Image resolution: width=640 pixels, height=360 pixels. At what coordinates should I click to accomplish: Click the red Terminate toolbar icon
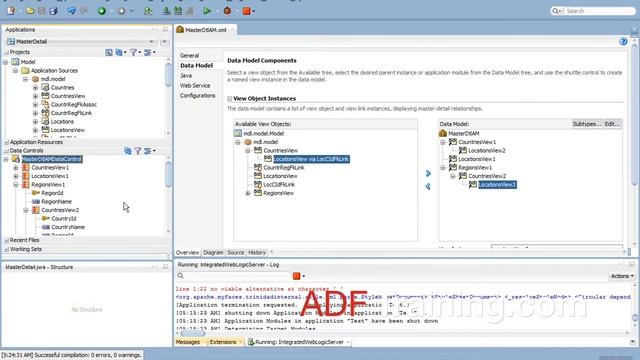(247, 11)
